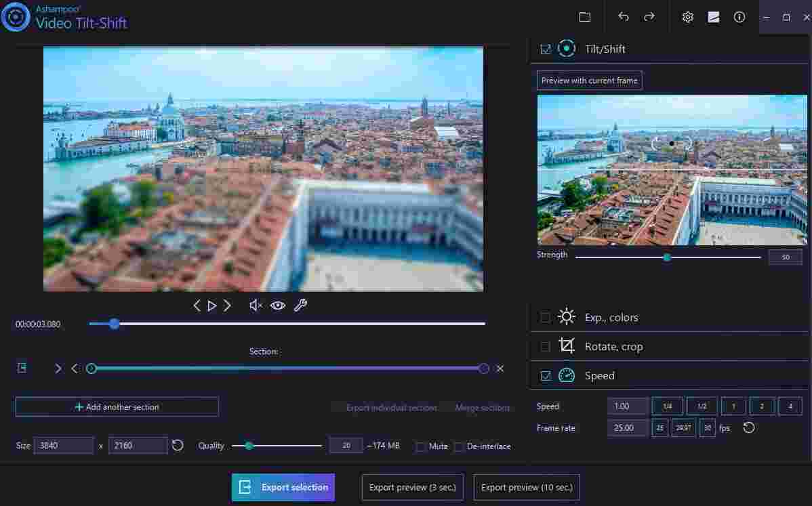Screen dimensions: 812x506
Task: Click the speaker mute icon under the preview
Action: pos(255,305)
